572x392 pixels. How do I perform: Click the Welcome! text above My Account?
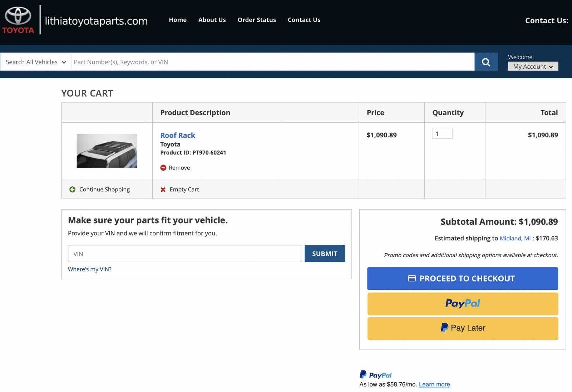(521, 57)
